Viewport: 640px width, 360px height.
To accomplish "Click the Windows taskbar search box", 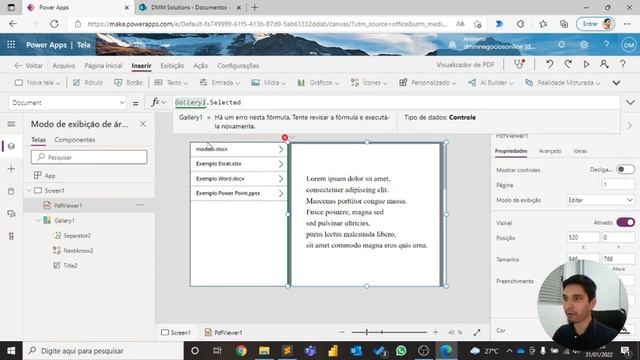I will [x=103, y=350].
